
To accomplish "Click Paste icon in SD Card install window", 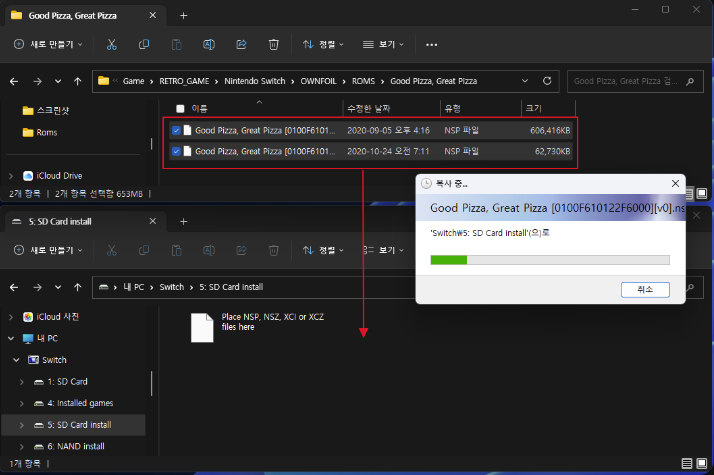I will coord(176,250).
